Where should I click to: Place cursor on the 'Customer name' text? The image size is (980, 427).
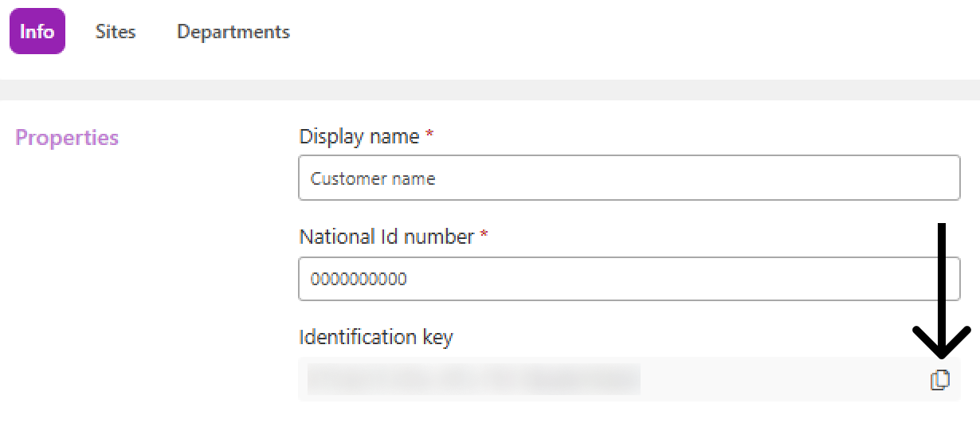coord(373,178)
